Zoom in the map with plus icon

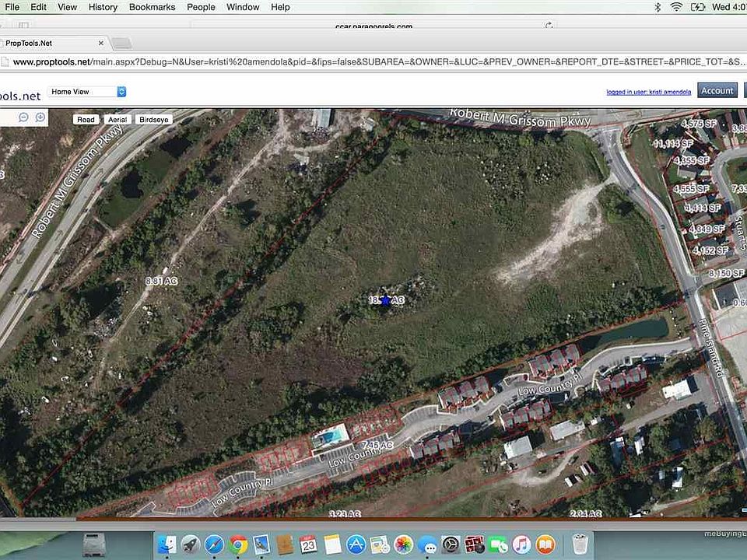pos(40,117)
